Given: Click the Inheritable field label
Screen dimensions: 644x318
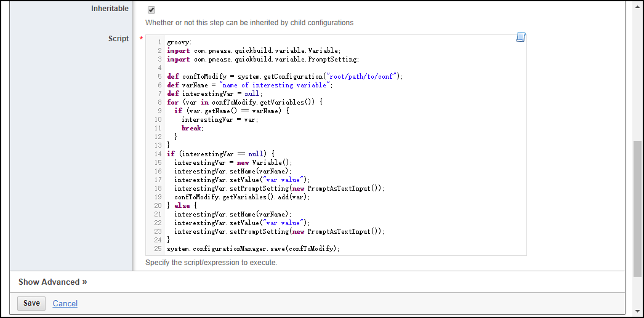Looking at the screenshot, I should coord(110,9).
